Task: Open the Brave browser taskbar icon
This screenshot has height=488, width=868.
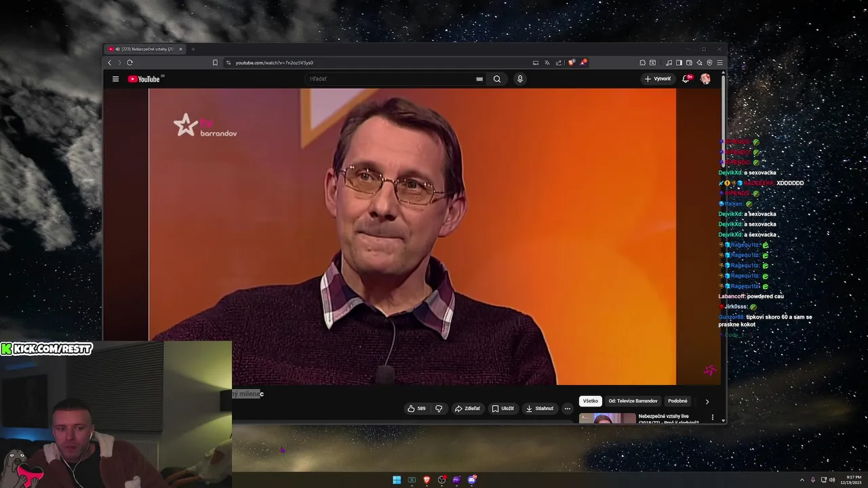Action: pos(427,480)
